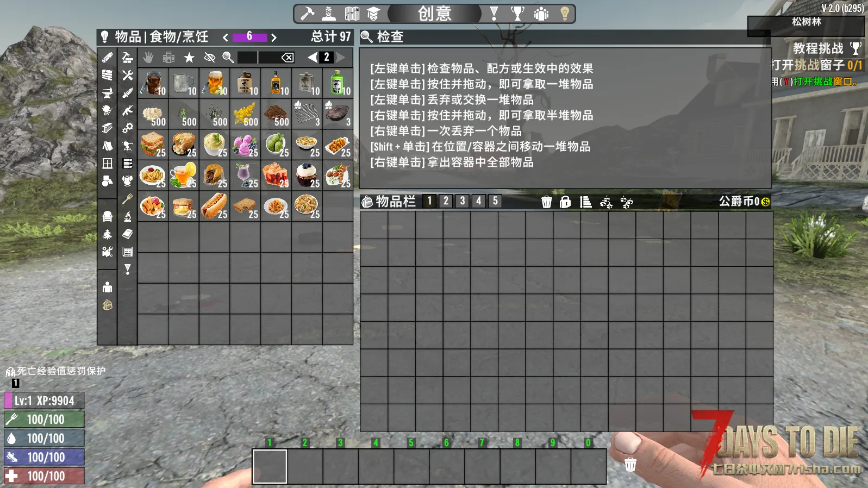This screenshot has height=488, width=868.
Task: Toggle the inventory lock icon
Action: [x=565, y=202]
